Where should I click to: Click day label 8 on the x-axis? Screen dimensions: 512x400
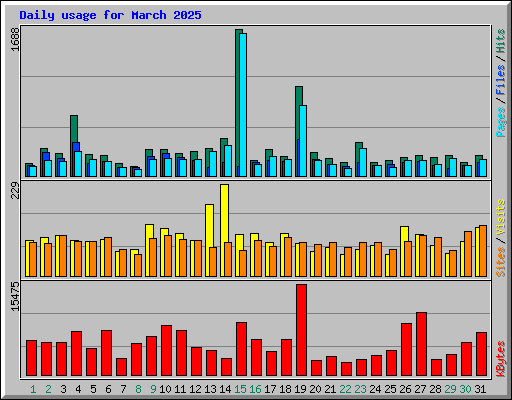138,389
